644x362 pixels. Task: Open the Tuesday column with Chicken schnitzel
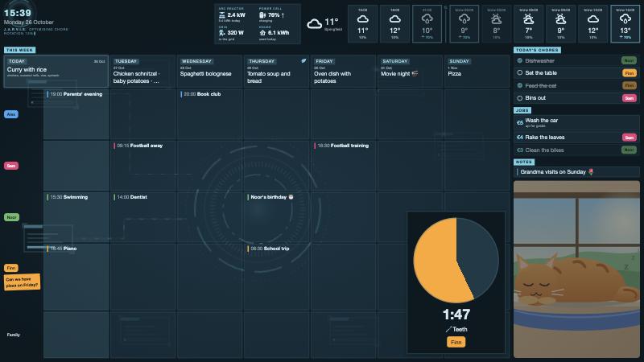point(143,72)
